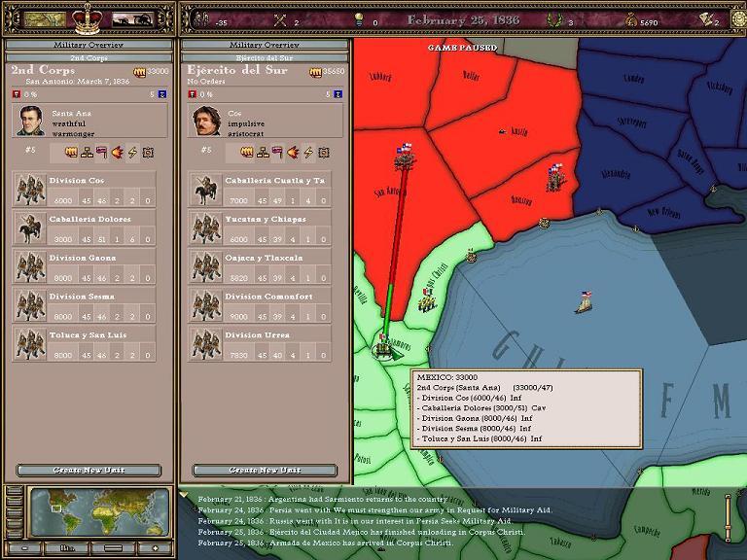This screenshot has width=747, height=560.
Task: Open the map view from the top bar
Action: 45,19
